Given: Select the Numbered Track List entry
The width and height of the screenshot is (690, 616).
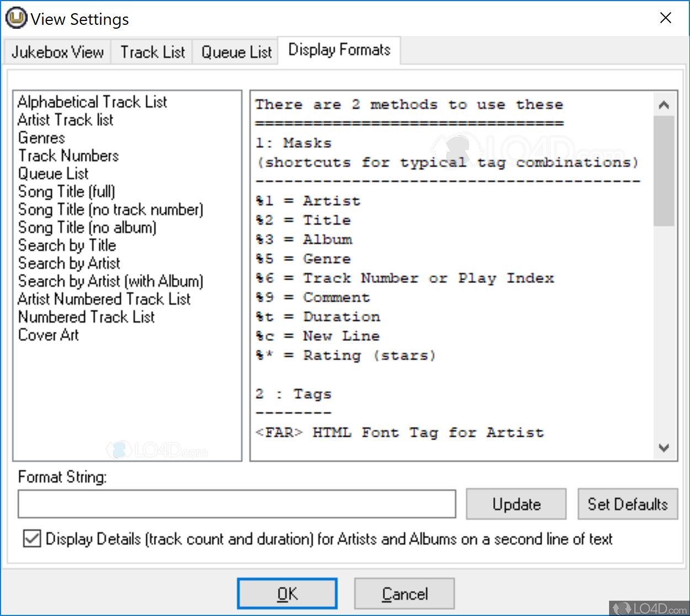Looking at the screenshot, I should click(86, 317).
